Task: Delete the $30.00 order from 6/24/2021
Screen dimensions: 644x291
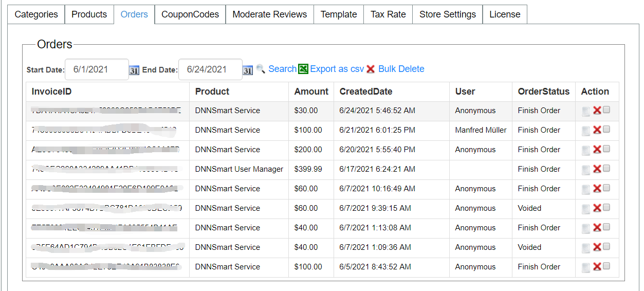Action: point(597,110)
